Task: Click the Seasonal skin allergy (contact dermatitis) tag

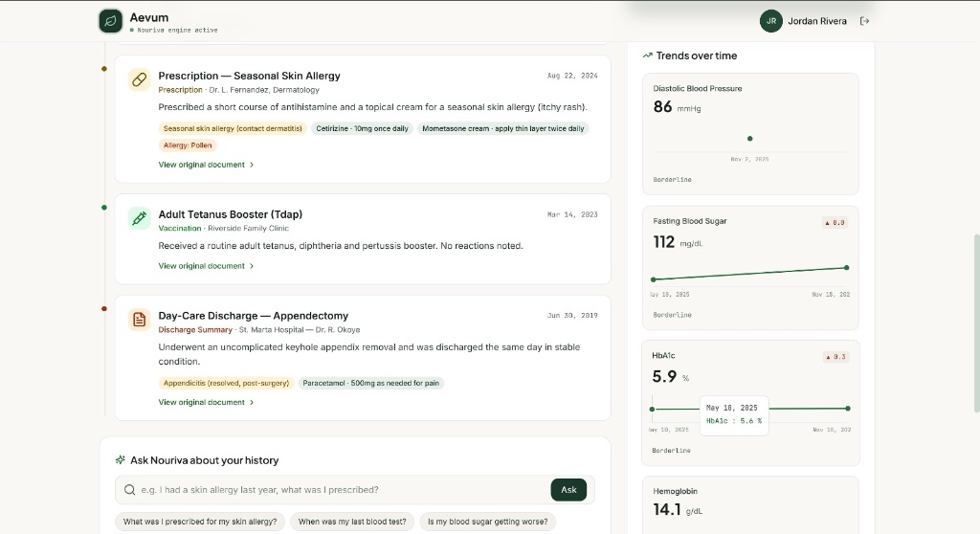Action: (233, 128)
